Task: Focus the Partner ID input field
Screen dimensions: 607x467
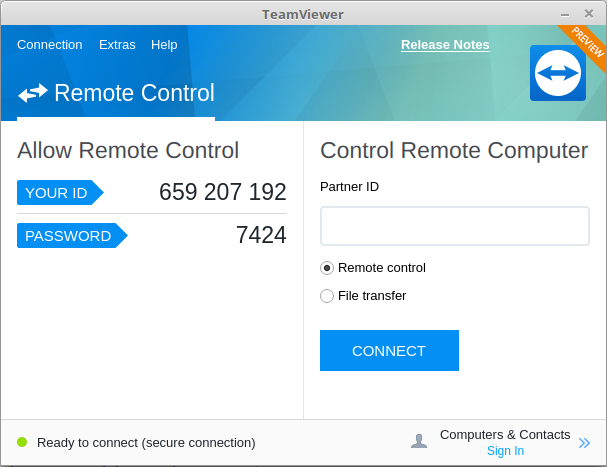Action: point(455,226)
